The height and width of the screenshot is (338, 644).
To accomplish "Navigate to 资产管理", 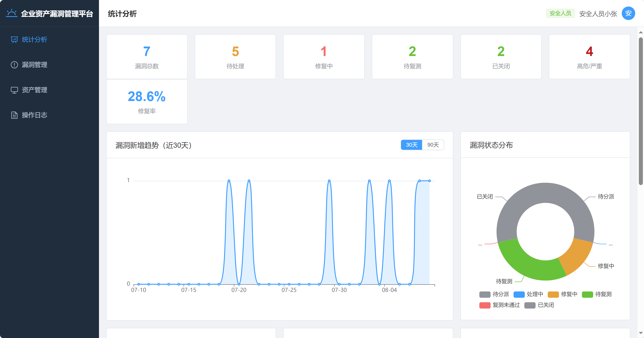I will [49, 90].
